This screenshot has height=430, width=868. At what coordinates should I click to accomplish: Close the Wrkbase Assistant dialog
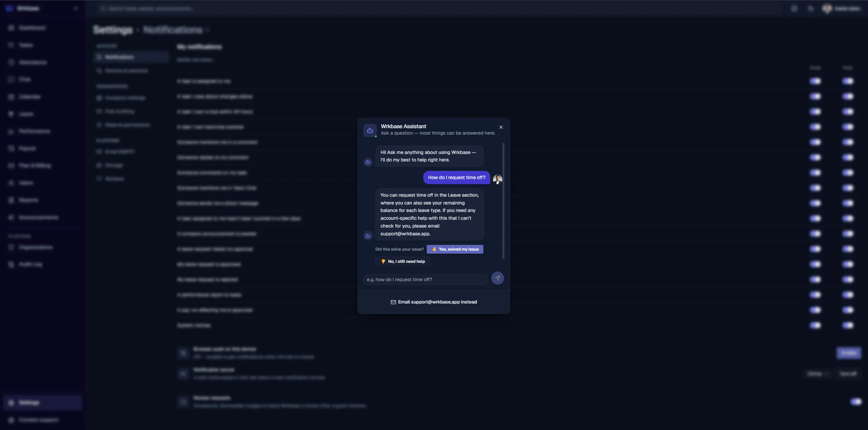(501, 127)
